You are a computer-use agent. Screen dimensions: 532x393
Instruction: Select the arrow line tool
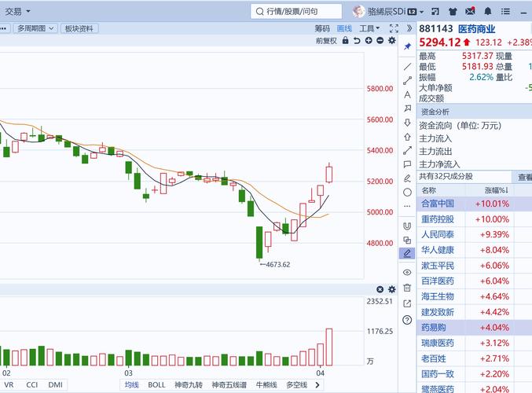pyautogui.click(x=408, y=150)
